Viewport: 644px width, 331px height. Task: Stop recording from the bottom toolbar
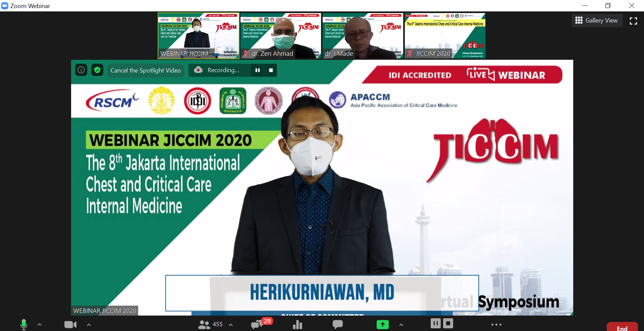448,323
